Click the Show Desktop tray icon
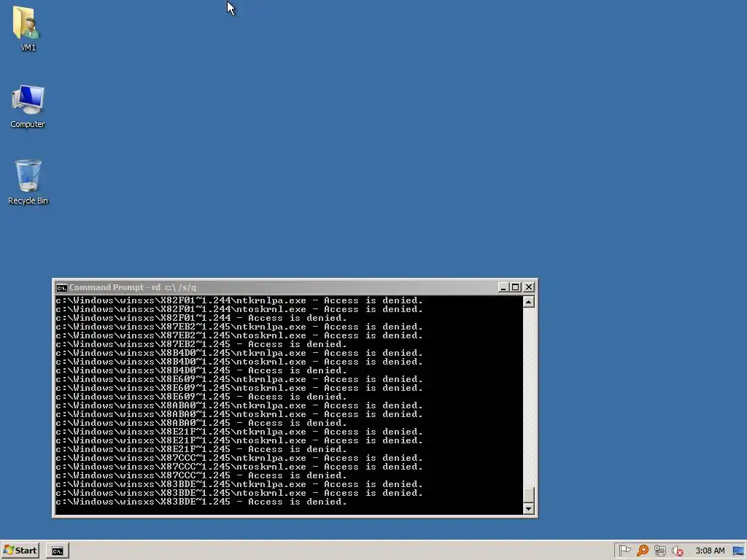747x560 pixels. [738, 551]
